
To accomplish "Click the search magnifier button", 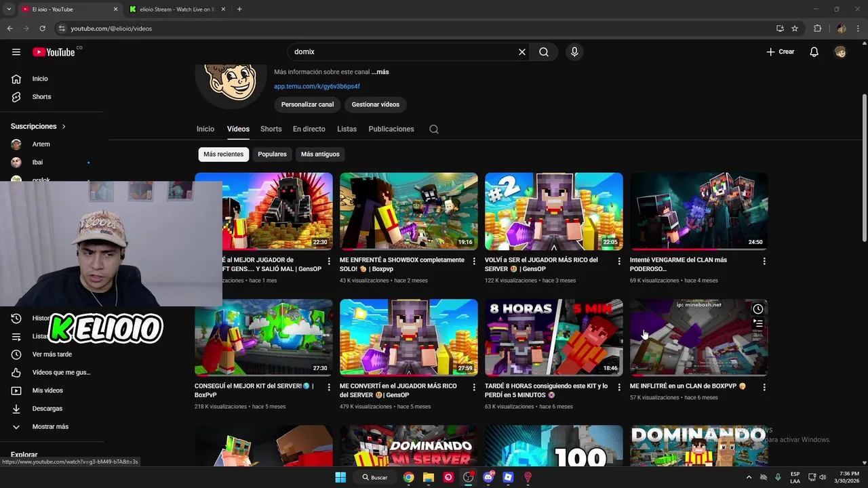I will pos(544,52).
